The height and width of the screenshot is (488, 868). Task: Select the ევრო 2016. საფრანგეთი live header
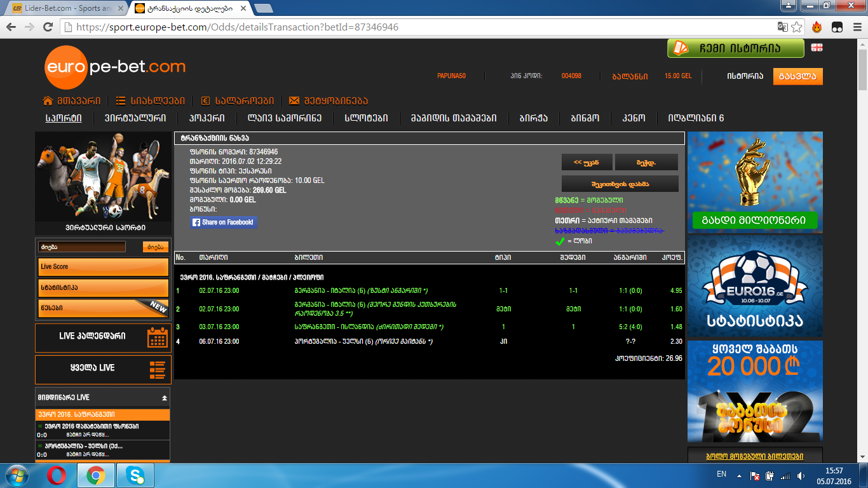pos(103,414)
